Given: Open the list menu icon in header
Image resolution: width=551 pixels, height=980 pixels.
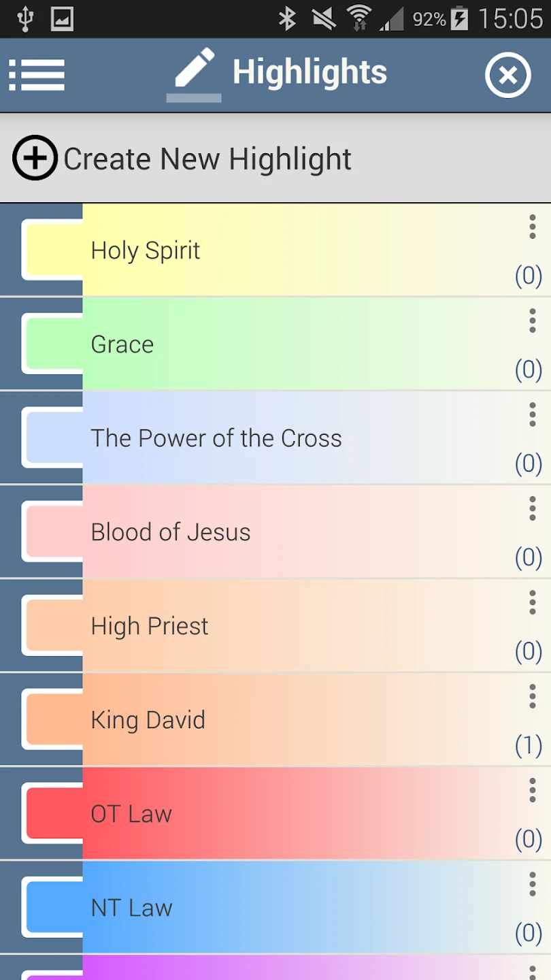Looking at the screenshot, I should coord(37,74).
